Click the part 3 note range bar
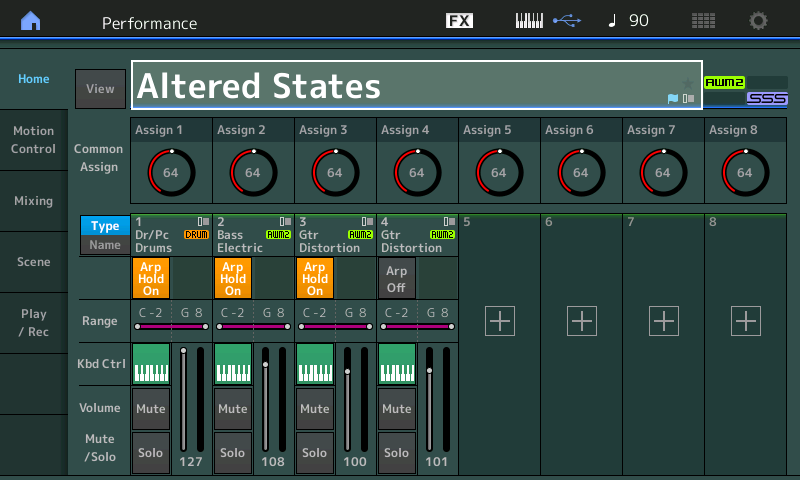Image resolution: width=800 pixels, height=480 pixels. click(335, 326)
